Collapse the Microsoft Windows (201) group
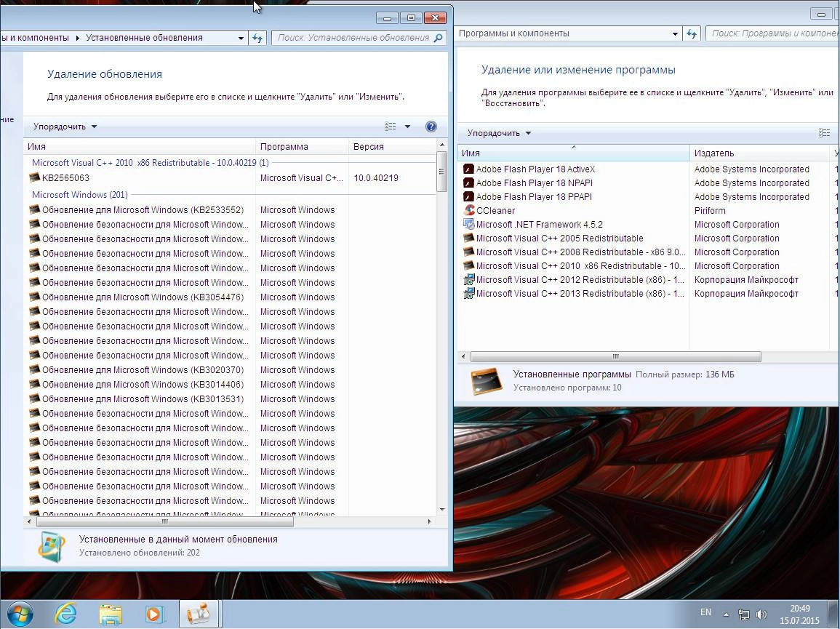Image resolution: width=840 pixels, height=629 pixels. (x=79, y=195)
